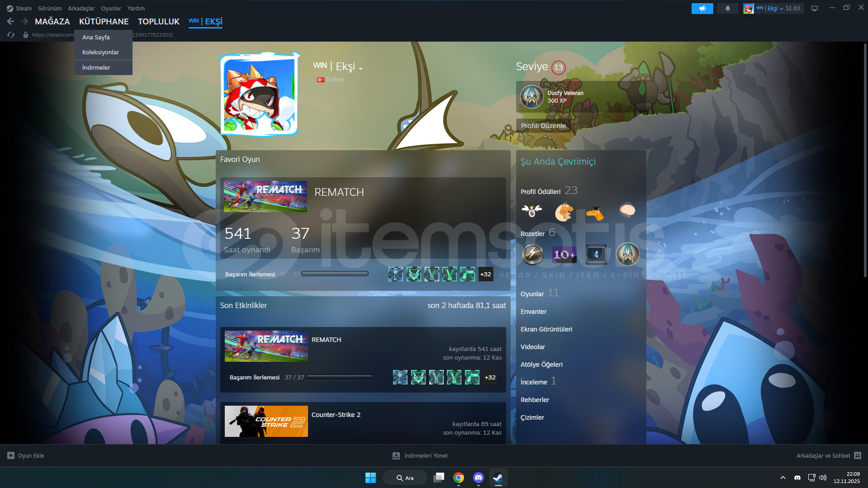Click the lightning bolt coin badge
The image size is (868, 488).
pos(533,254)
